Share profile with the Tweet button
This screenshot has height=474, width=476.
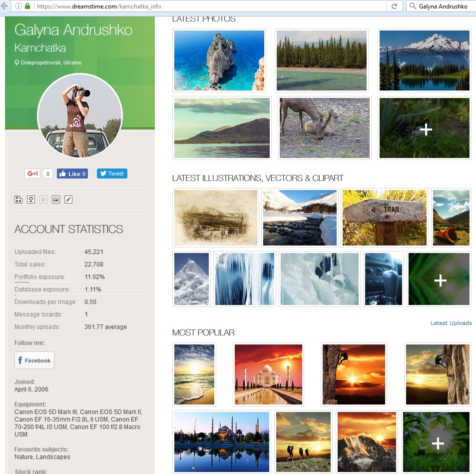point(112,173)
